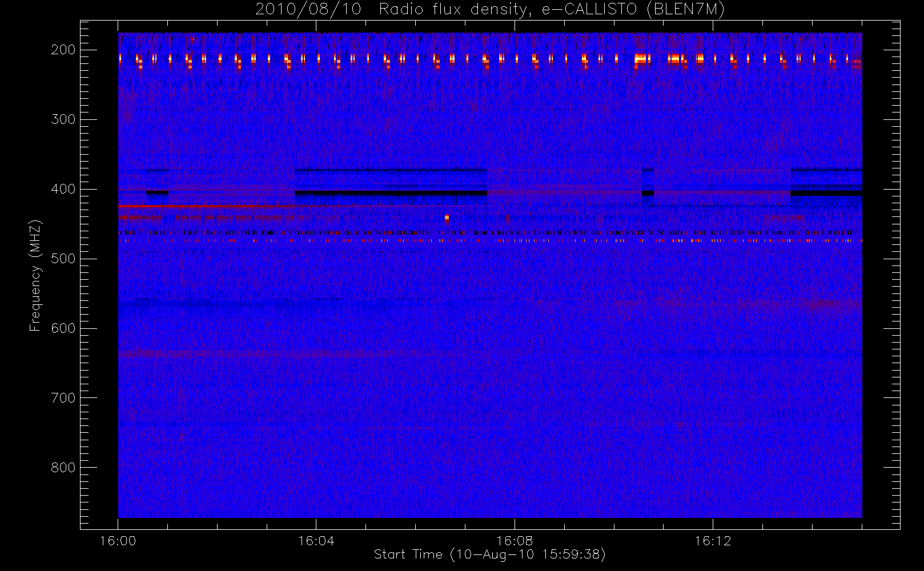This screenshot has height=571, width=924.
Task: Click the '400' frequency tick label
Action: pos(63,189)
